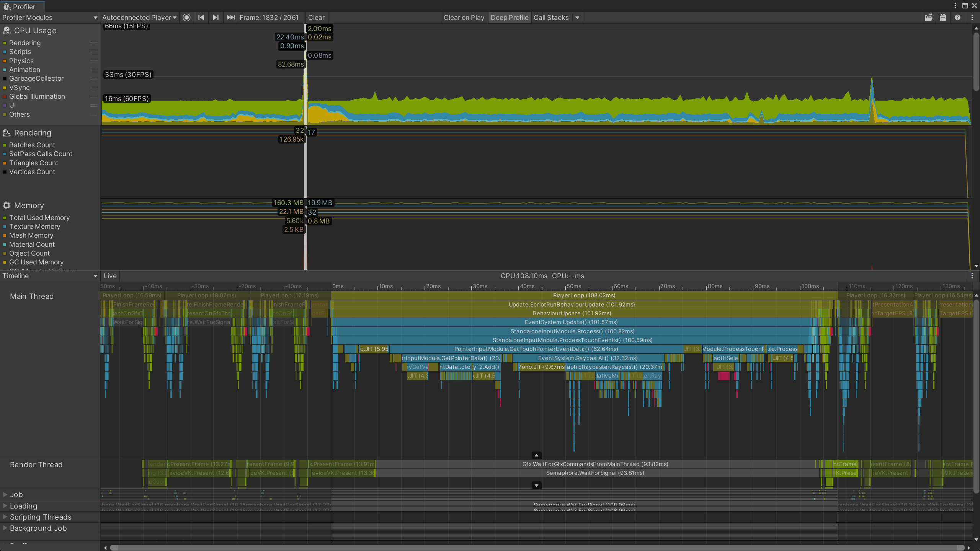Viewport: 980px width, 551px height.
Task: Load profiler data from file
Action: tap(928, 18)
